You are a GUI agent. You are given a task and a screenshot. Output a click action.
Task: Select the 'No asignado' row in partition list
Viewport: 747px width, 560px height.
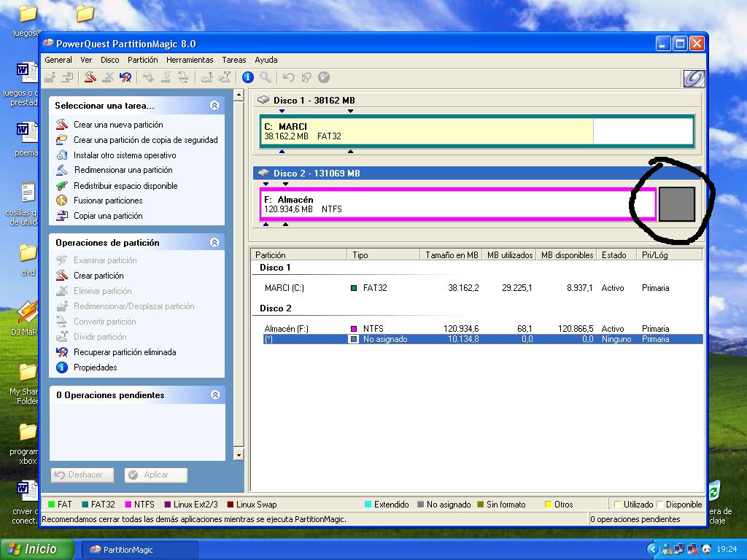tap(476, 339)
